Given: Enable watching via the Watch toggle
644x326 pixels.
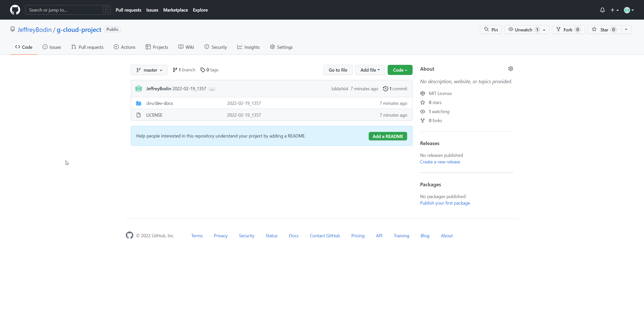Looking at the screenshot, I should 522,29.
